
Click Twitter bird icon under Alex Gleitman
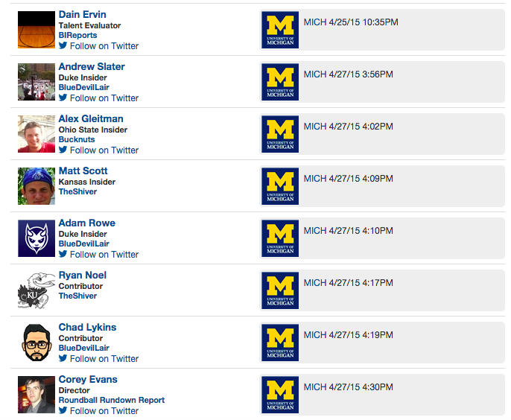click(63, 150)
